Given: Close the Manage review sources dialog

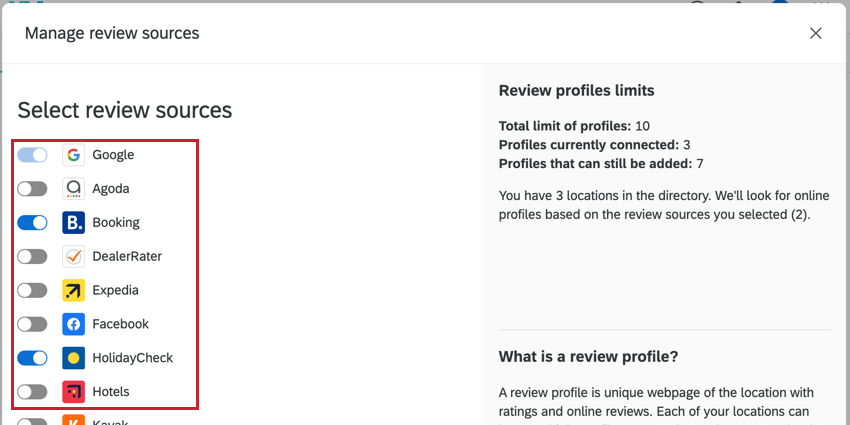Looking at the screenshot, I should pos(816,33).
